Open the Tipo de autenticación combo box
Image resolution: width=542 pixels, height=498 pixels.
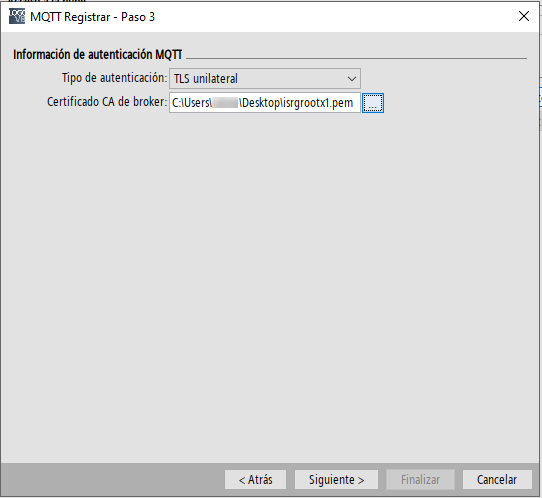click(265, 78)
